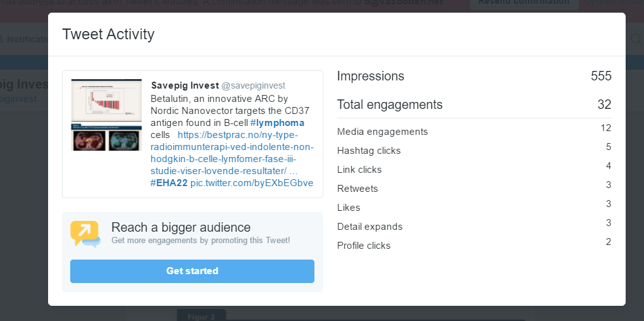
Task: Open the pic.twitter.com image link
Action: [x=252, y=183]
